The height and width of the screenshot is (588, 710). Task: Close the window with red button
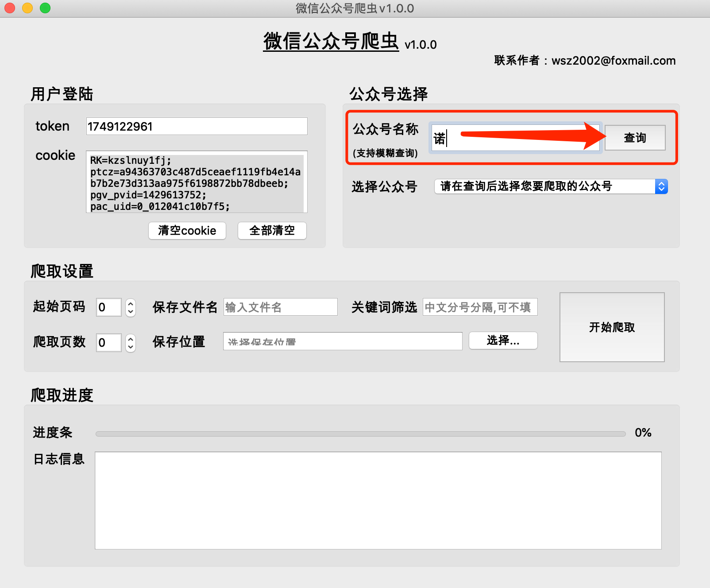point(10,8)
